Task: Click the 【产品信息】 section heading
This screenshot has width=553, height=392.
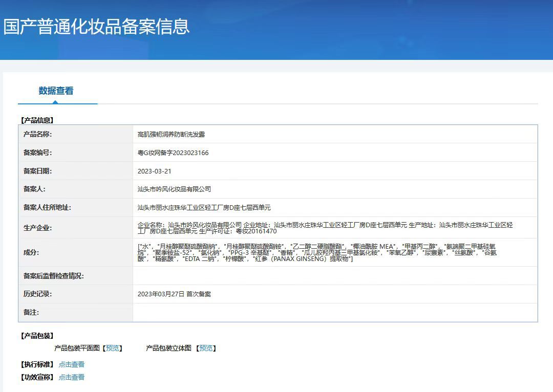Action: 37,120
